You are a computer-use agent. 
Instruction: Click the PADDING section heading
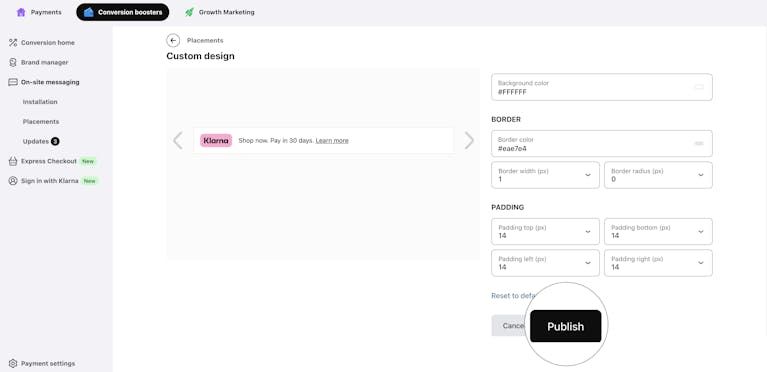(508, 208)
